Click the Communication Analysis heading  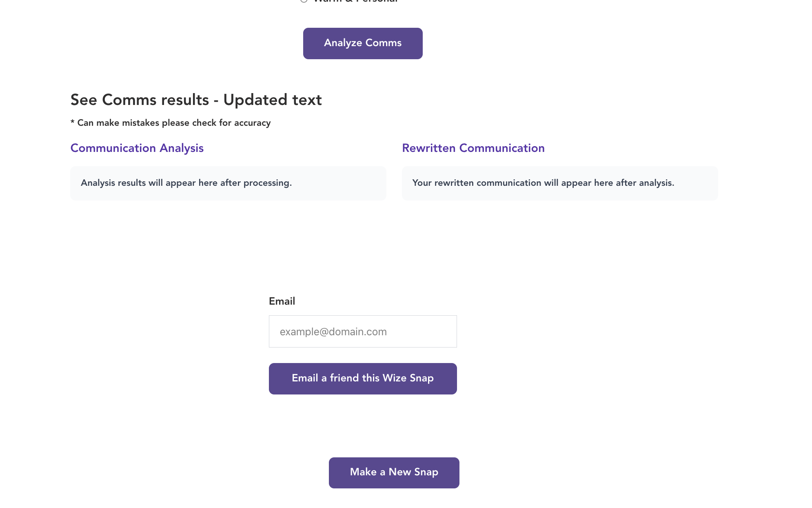click(137, 148)
